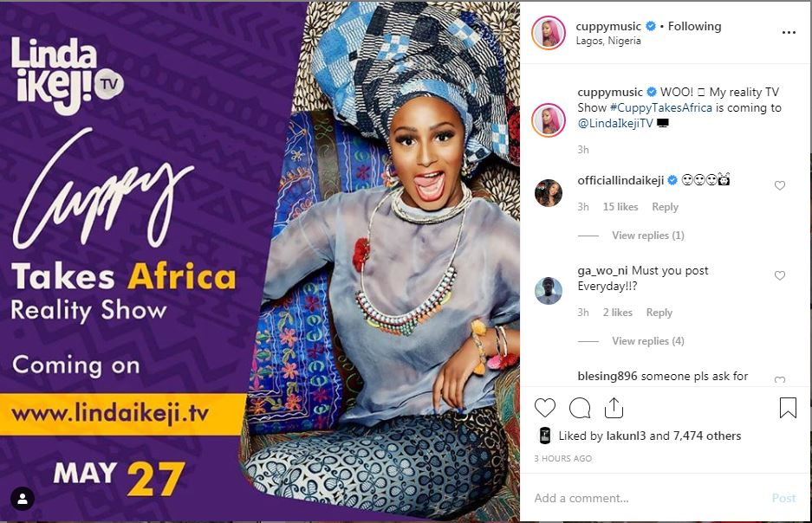Click the tagged people icon on photo

pyautogui.click(x=23, y=499)
